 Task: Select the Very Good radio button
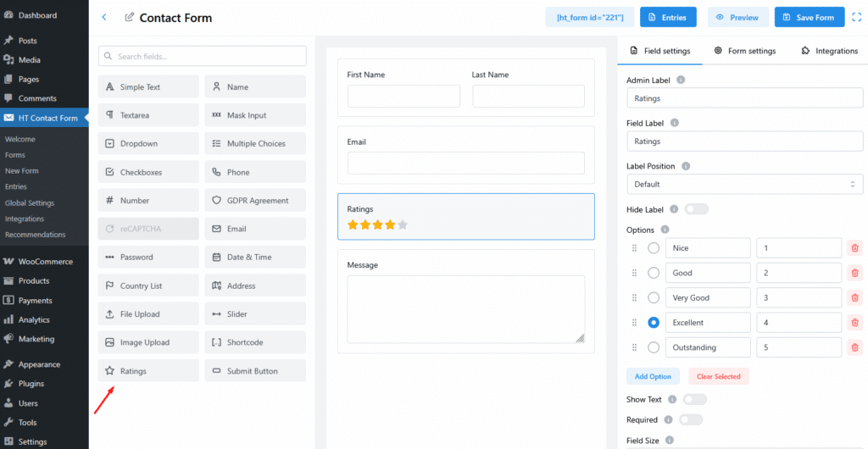(x=654, y=298)
